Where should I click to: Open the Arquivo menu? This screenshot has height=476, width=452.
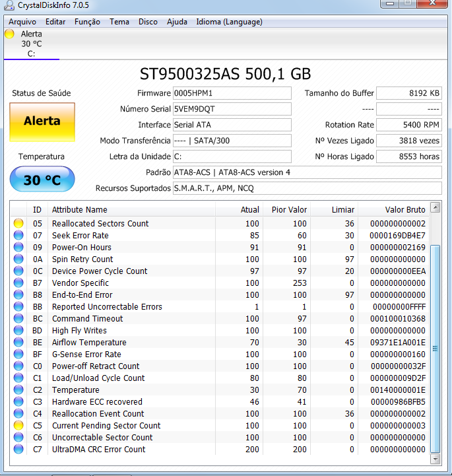[22, 22]
